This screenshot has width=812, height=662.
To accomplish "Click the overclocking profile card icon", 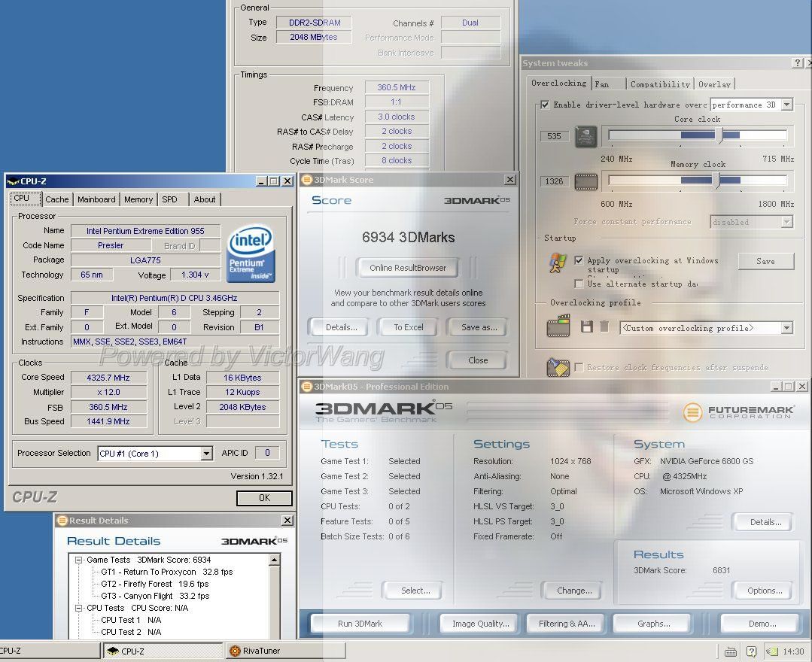I will (x=558, y=326).
